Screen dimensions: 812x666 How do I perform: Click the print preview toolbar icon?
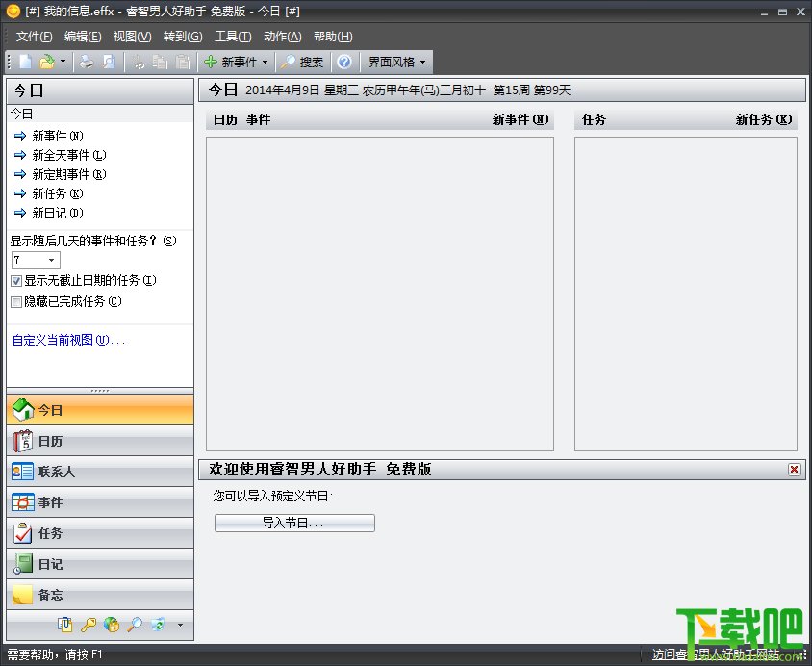(109, 63)
